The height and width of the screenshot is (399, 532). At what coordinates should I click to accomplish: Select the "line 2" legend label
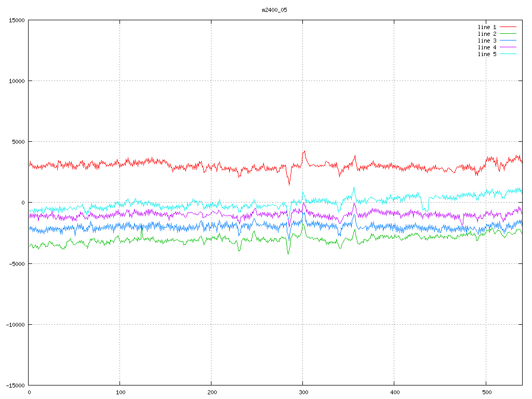pos(487,34)
